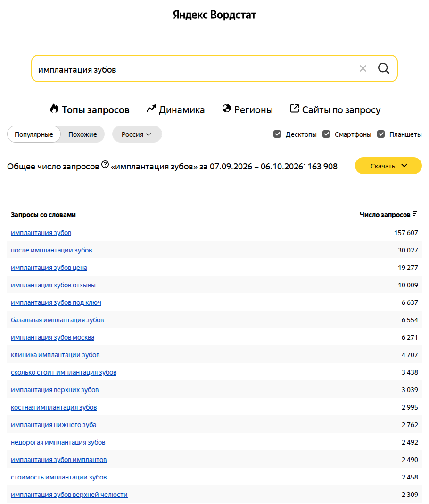Click the value 4 707
The height and width of the screenshot is (504, 429).
click(410, 355)
